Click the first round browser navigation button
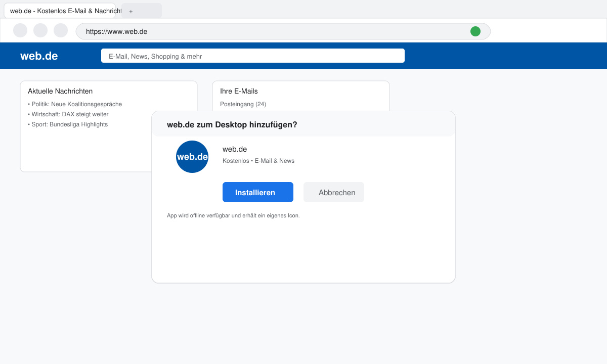 (20, 30)
